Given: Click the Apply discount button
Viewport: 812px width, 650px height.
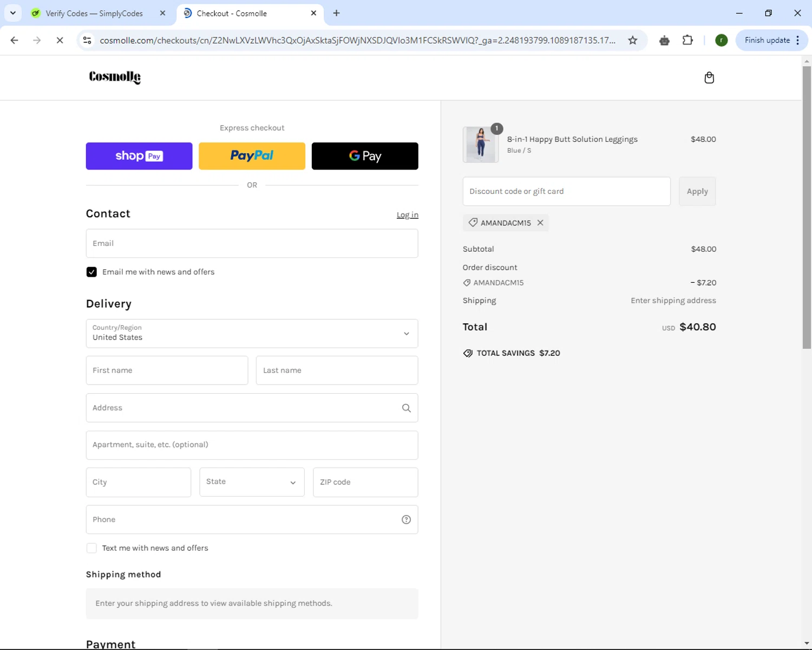Looking at the screenshot, I should (697, 191).
